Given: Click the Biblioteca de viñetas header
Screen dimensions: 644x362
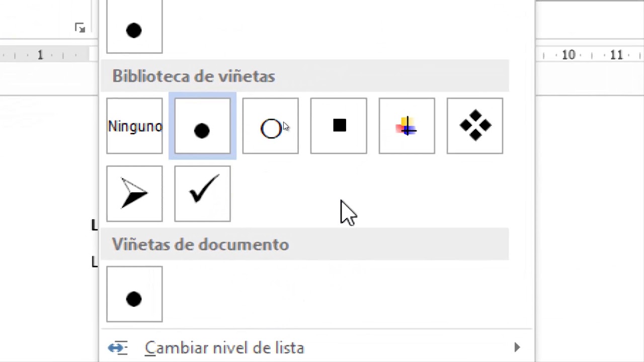Looking at the screenshot, I should (194, 76).
